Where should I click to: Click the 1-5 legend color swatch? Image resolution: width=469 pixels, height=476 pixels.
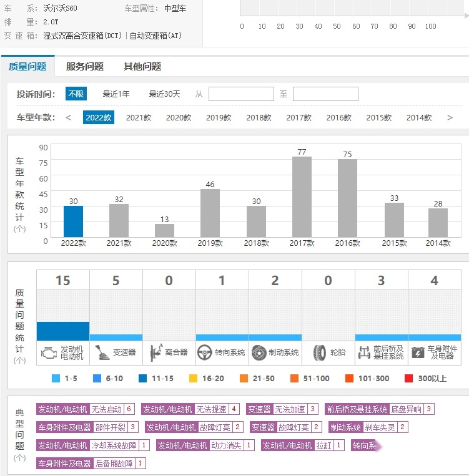56,379
